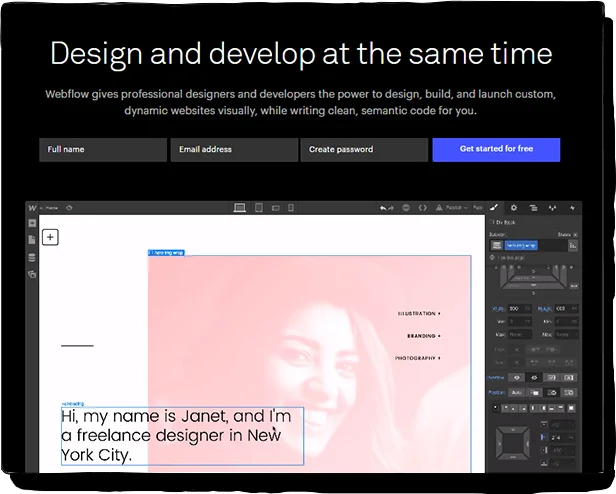This screenshot has height=494, width=616.
Task: Click the bottom edge of position box
Action: tap(513, 457)
